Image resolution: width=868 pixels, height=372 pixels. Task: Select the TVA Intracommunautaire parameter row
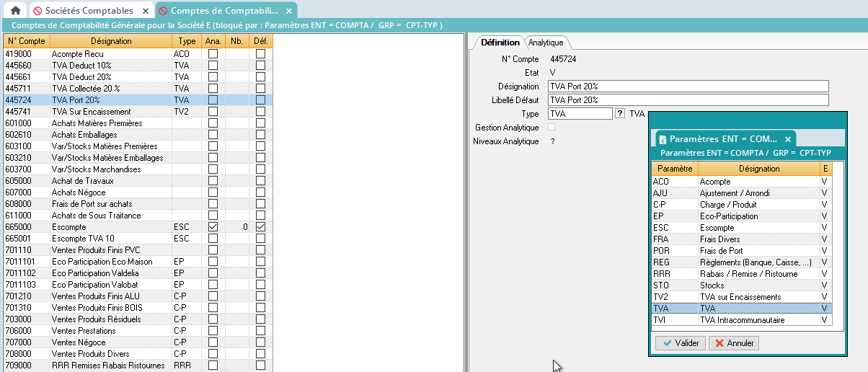pyautogui.click(x=740, y=320)
